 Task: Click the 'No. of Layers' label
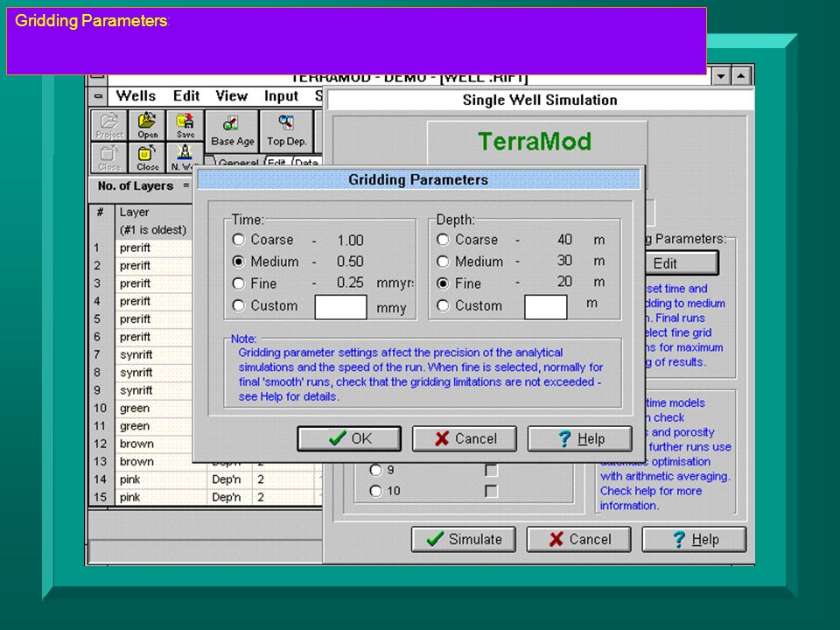tap(136, 185)
